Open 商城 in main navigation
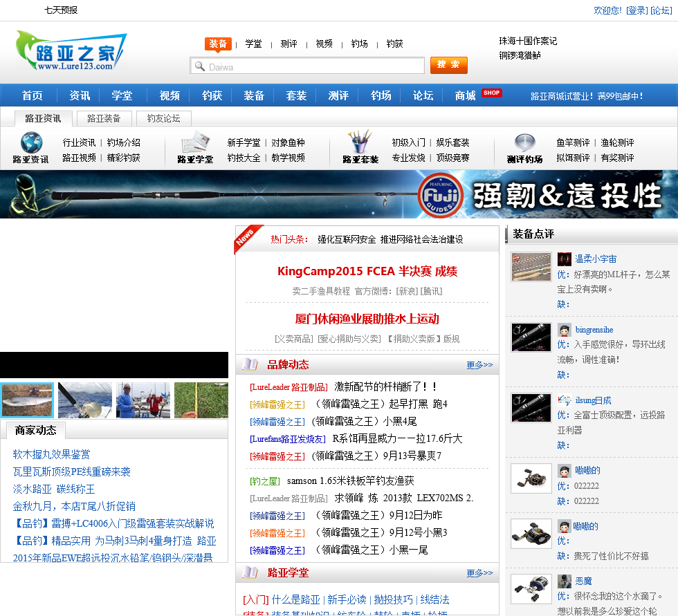This screenshot has width=678, height=616. (x=465, y=95)
